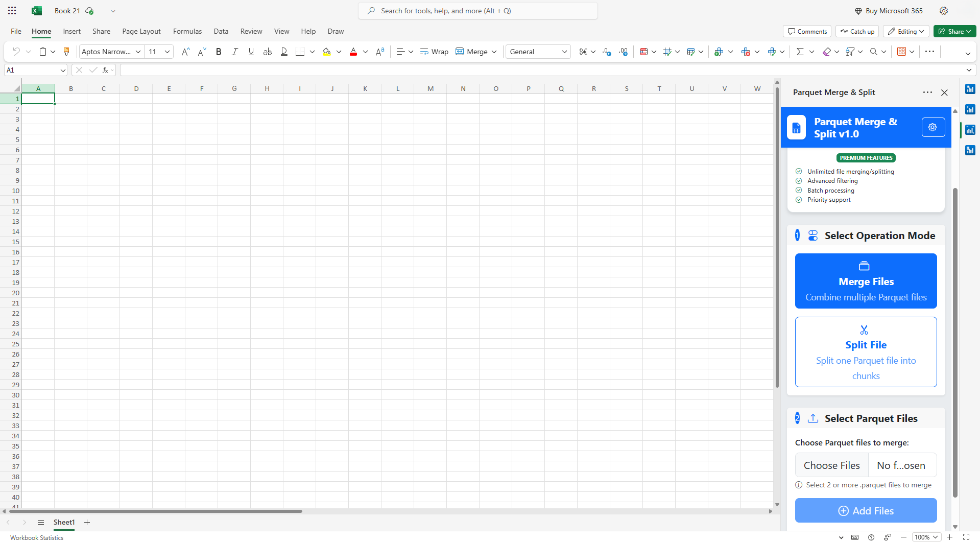The image size is (980, 542).
Task: Click the insert function fx icon
Action: 105,70
